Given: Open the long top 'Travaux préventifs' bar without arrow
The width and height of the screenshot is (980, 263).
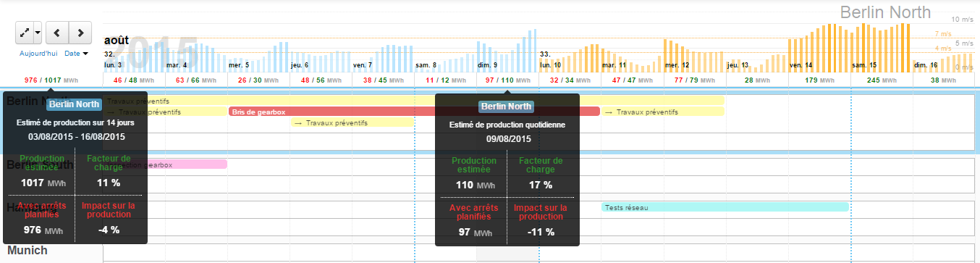Looking at the screenshot, I should [414, 101].
